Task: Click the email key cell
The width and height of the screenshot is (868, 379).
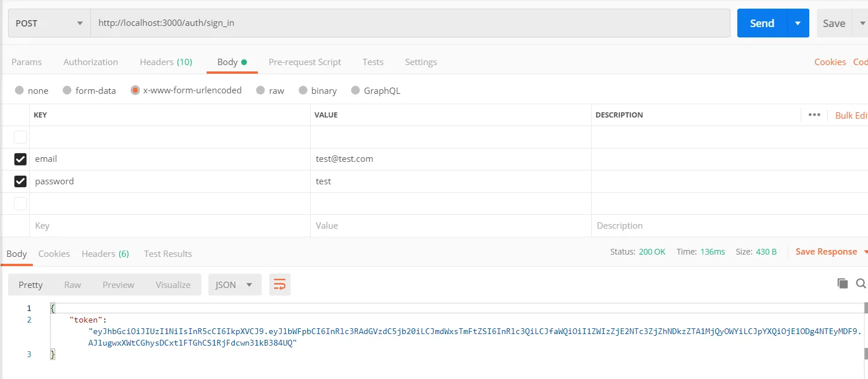Action: tap(170, 159)
